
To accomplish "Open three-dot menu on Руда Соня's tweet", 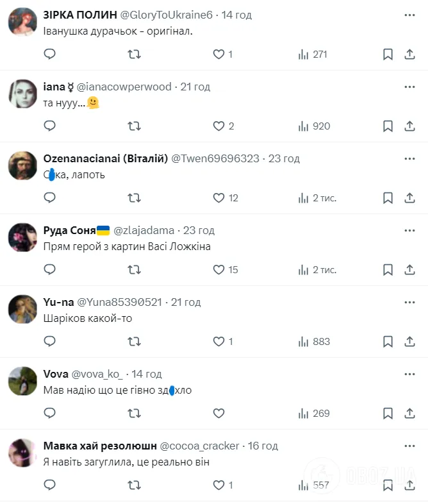I will (x=409, y=230).
